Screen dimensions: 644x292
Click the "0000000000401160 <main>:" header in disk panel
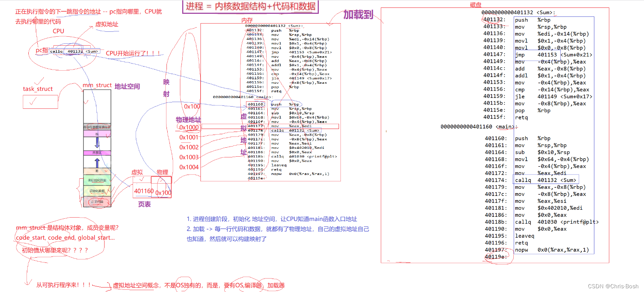[479, 127]
